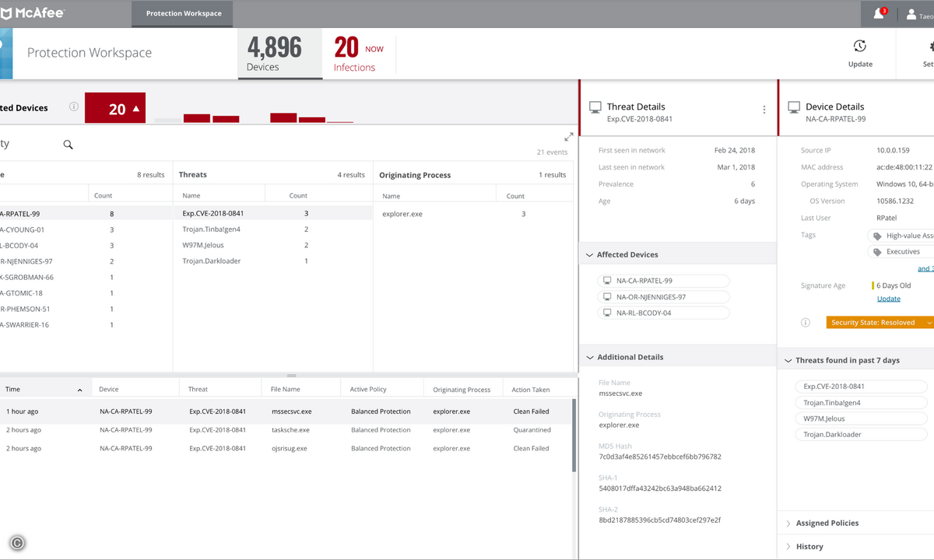Click the Update signature link
The height and width of the screenshot is (560, 934).
pos(889,299)
